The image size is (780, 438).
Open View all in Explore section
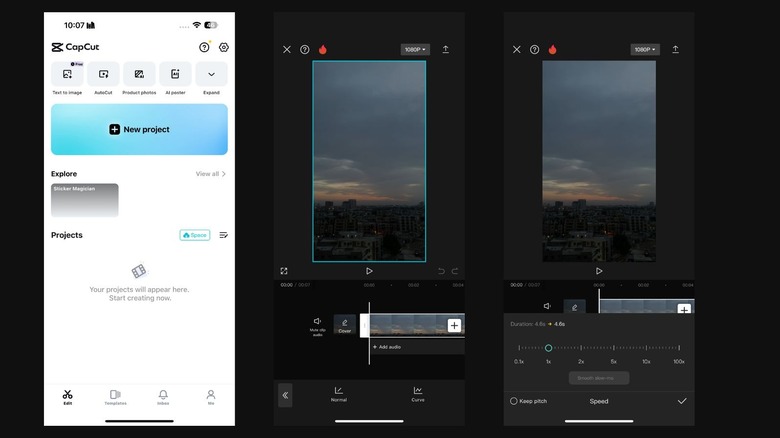coord(210,174)
